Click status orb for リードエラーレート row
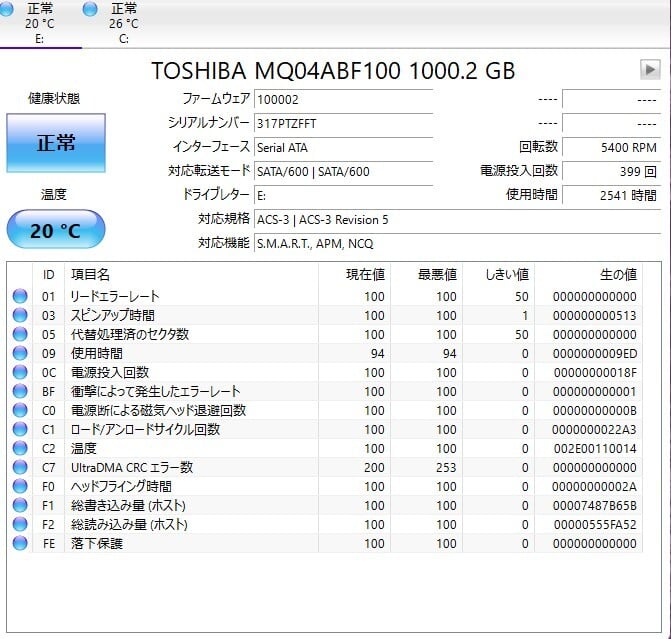This screenshot has width=671, height=639. click(20, 297)
